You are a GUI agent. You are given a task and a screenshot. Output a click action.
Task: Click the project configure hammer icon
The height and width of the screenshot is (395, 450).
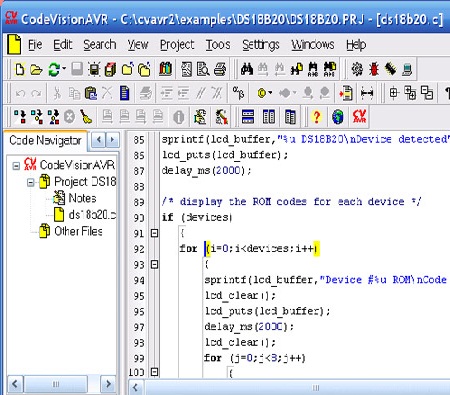222,117
